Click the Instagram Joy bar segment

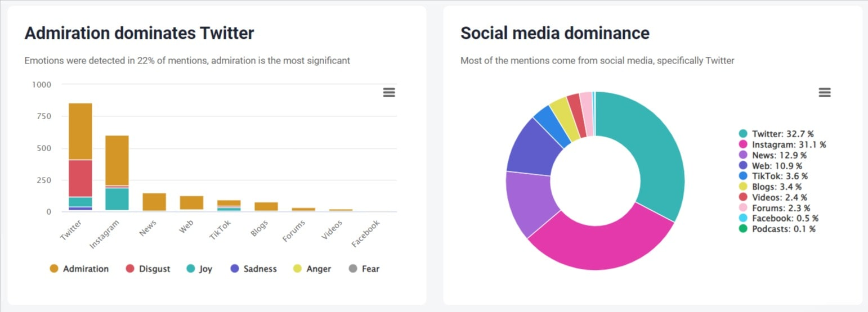click(117, 199)
